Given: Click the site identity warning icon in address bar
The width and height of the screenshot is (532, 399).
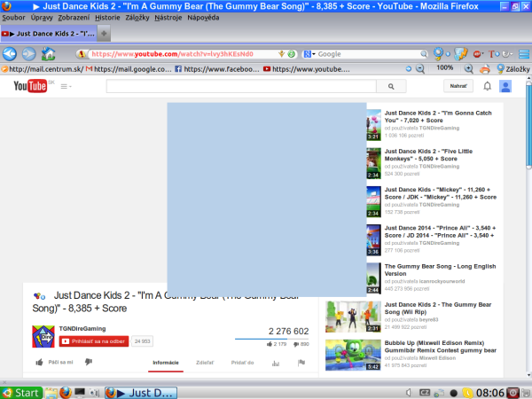Looking at the screenshot, I should pyautogui.click(x=82, y=54).
